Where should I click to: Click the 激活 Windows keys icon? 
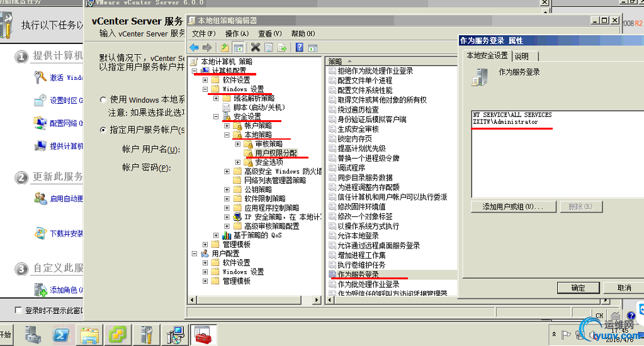point(40,77)
